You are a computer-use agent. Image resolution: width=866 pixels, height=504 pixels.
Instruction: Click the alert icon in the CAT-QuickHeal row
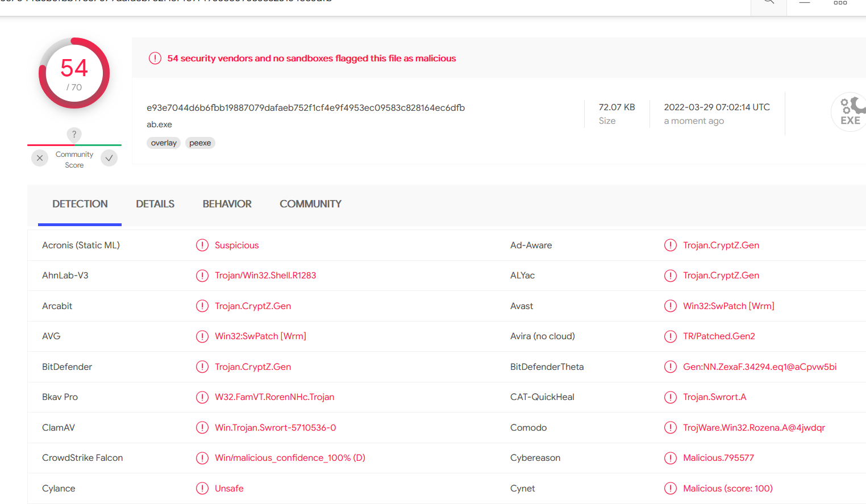(x=671, y=397)
